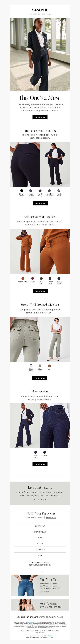Open the SIGN ME UP texting link
Screen dimensions: 80x644
click(x=40, y=500)
